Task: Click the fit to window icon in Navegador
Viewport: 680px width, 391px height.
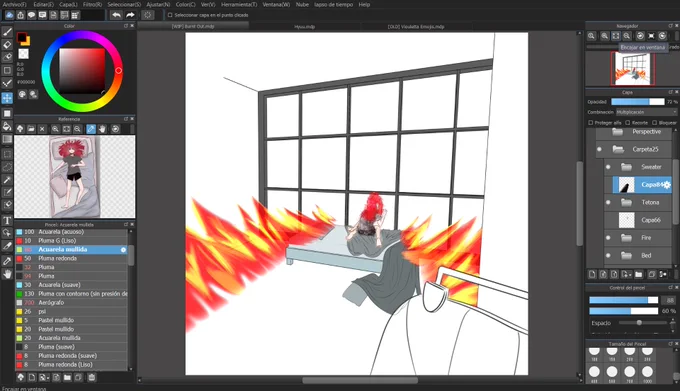Action: point(616,36)
